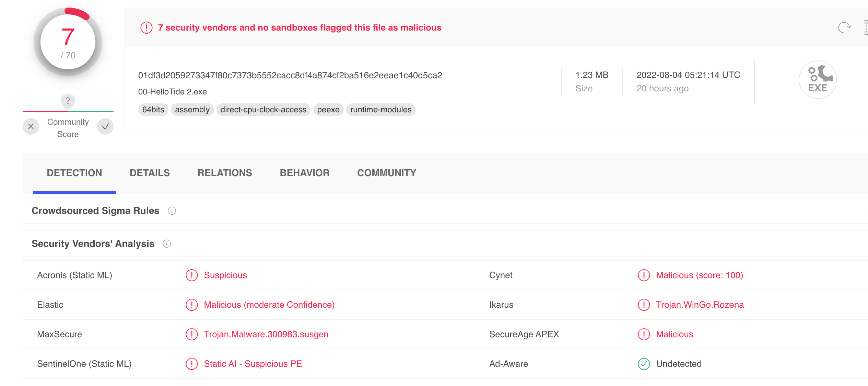Click the Trojan.WinGo.Rozena detection link
The image size is (868, 386).
[700, 305]
